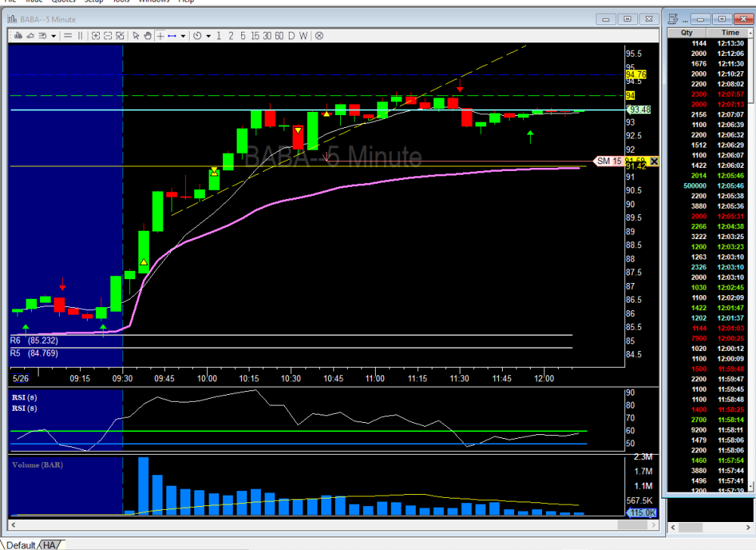Click the R6 (85.232) resistance label
756x550 pixels.
(34, 340)
